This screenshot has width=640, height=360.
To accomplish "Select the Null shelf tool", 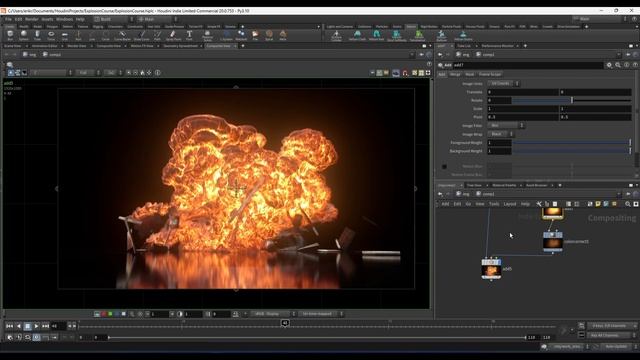I will click(78, 35).
